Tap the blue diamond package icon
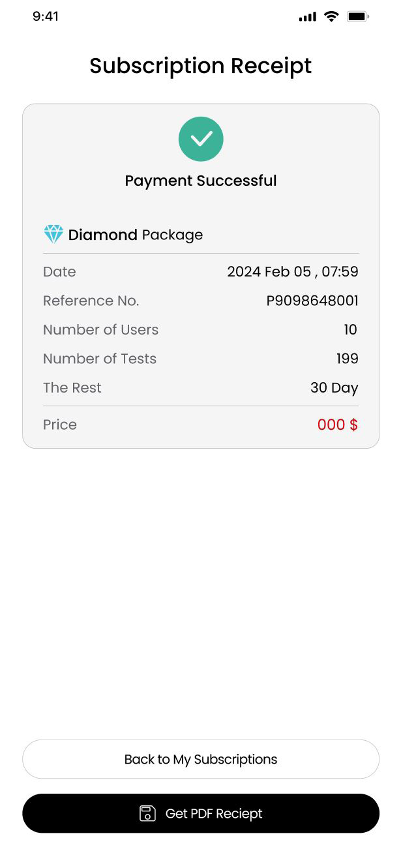This screenshot has height=868, width=401. (53, 234)
